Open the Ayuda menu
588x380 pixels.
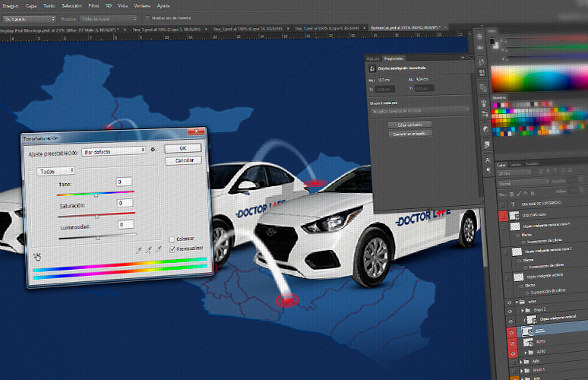(x=163, y=6)
